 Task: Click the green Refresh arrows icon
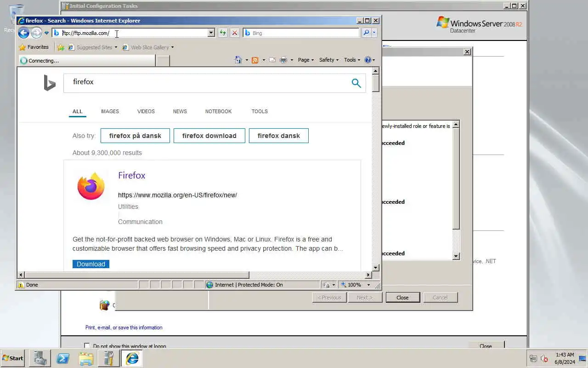pos(223,33)
